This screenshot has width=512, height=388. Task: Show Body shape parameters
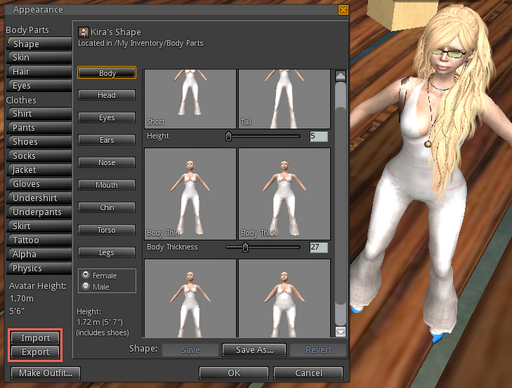[107, 73]
